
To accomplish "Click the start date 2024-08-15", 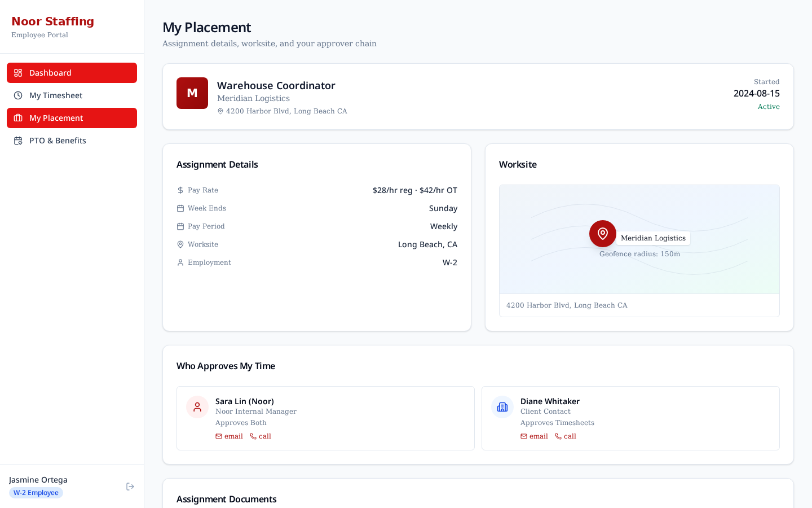I will pos(757,93).
